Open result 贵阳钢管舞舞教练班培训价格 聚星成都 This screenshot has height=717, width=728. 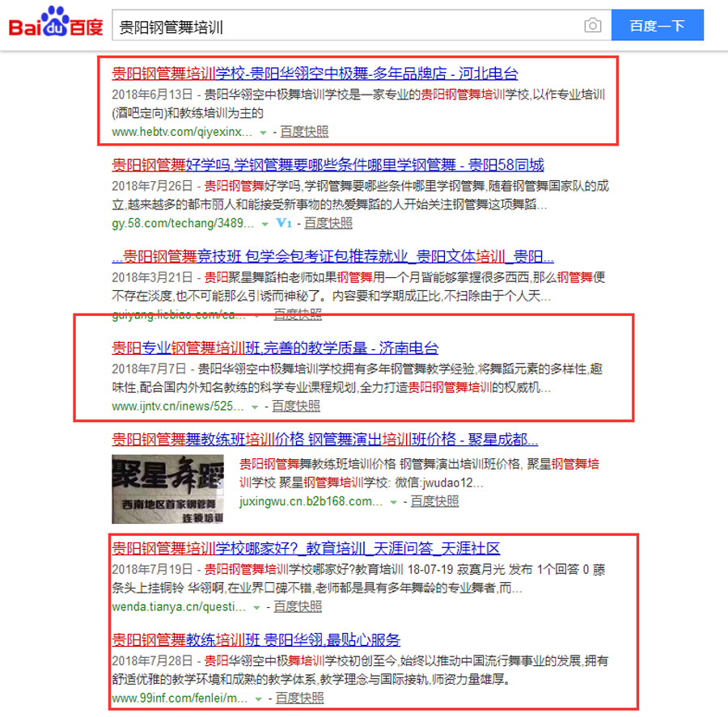324,439
